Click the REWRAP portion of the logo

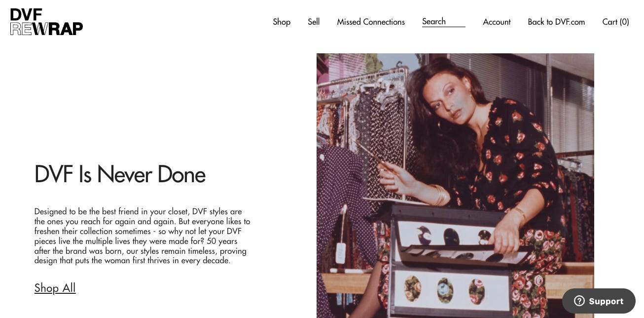46,29
